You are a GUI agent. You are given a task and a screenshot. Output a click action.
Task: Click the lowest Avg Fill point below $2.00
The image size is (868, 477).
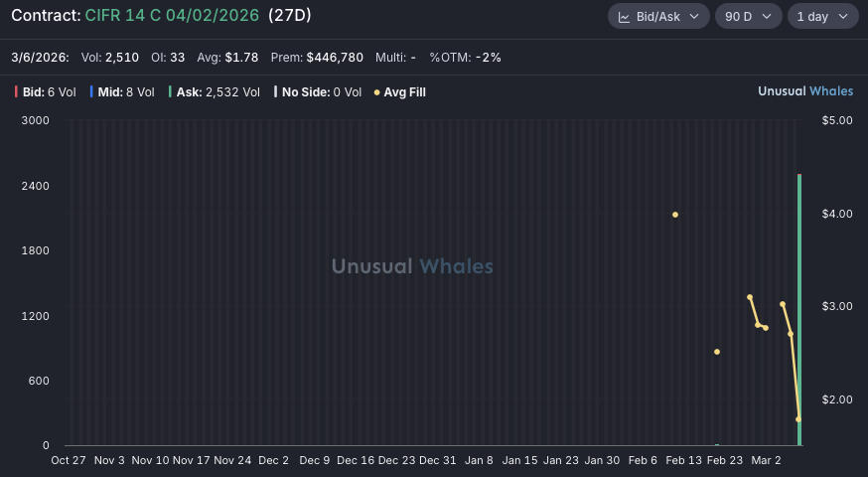coord(798,419)
